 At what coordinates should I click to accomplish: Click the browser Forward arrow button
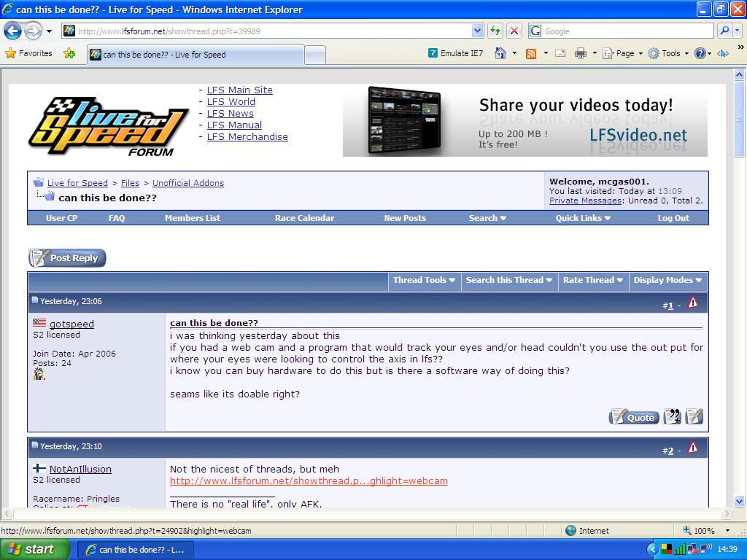(x=33, y=31)
